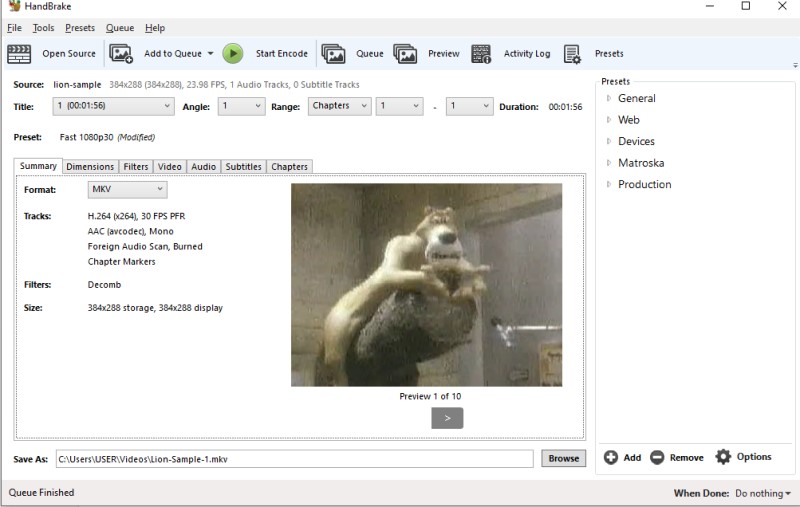Click the Preview toolbar icon
This screenshot has height=507, width=800.
click(x=405, y=53)
